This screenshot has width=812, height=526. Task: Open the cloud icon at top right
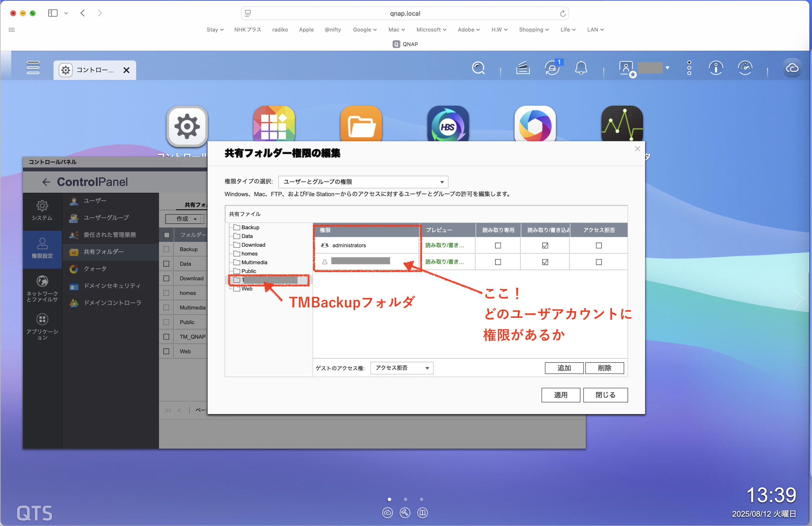coord(792,68)
